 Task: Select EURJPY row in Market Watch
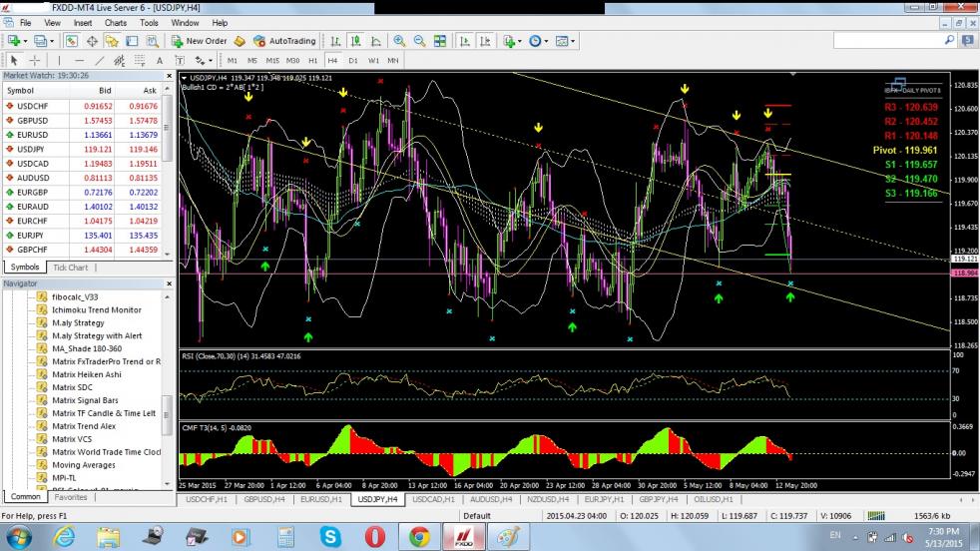pyautogui.click(x=32, y=235)
